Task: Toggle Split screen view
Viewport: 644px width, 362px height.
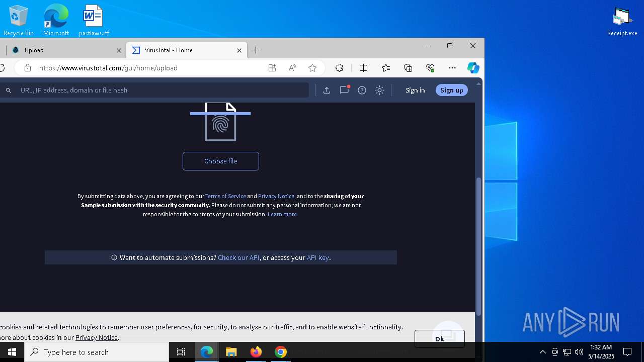Action: pos(363,68)
